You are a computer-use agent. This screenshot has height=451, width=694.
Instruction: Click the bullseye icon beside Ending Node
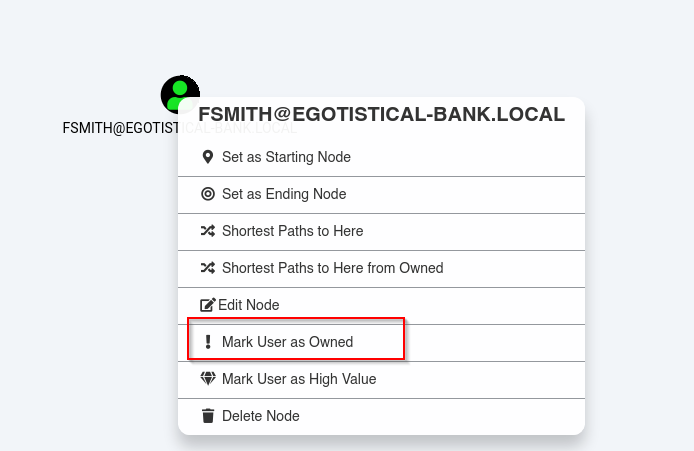click(208, 194)
